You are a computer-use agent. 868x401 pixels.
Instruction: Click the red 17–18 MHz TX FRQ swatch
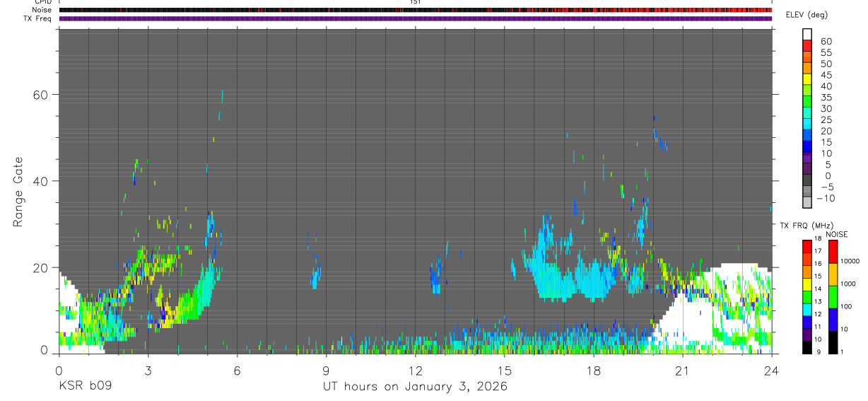[x=807, y=247]
